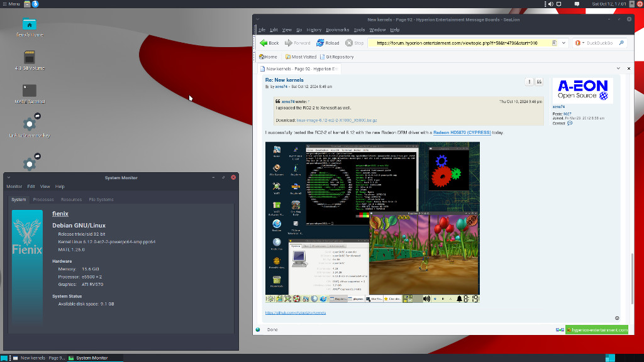Click the hyperion-entertainment.com security badge

pos(597,329)
